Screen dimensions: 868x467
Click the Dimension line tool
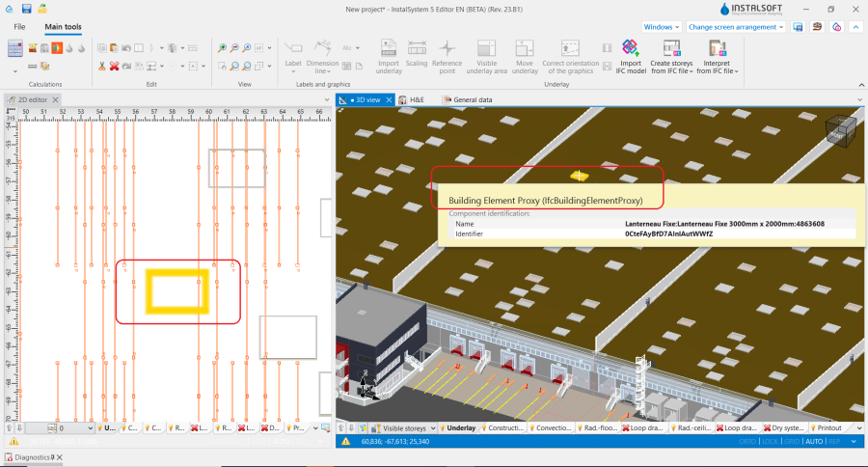[322, 57]
